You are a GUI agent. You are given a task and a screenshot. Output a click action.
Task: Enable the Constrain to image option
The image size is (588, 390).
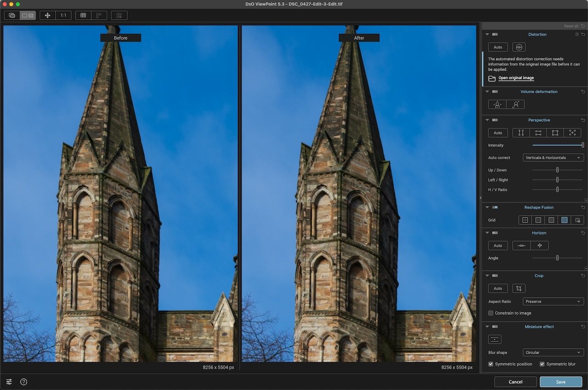[491, 313]
